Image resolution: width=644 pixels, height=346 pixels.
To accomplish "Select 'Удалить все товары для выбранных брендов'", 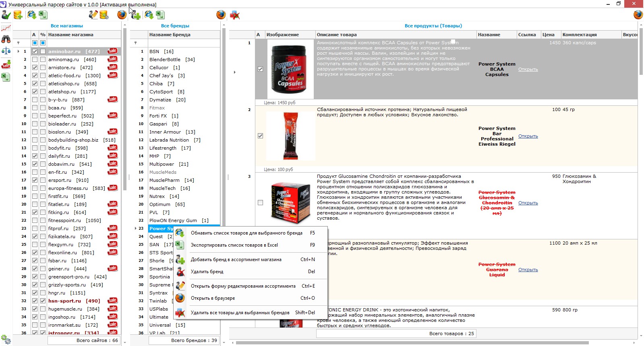I will (251, 313).
